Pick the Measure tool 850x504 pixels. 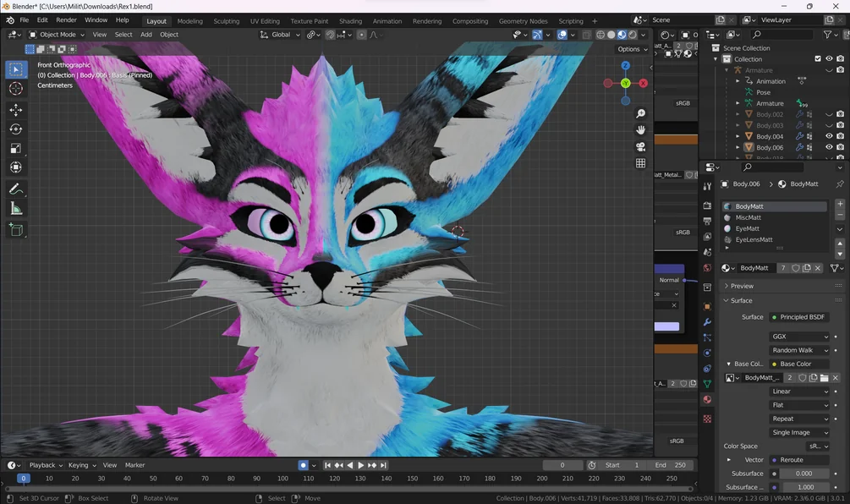click(16, 209)
